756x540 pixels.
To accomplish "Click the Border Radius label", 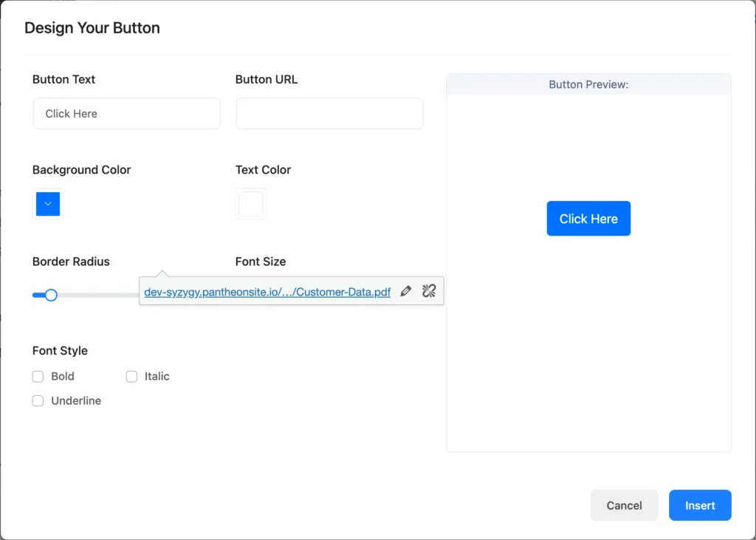I will point(71,262).
